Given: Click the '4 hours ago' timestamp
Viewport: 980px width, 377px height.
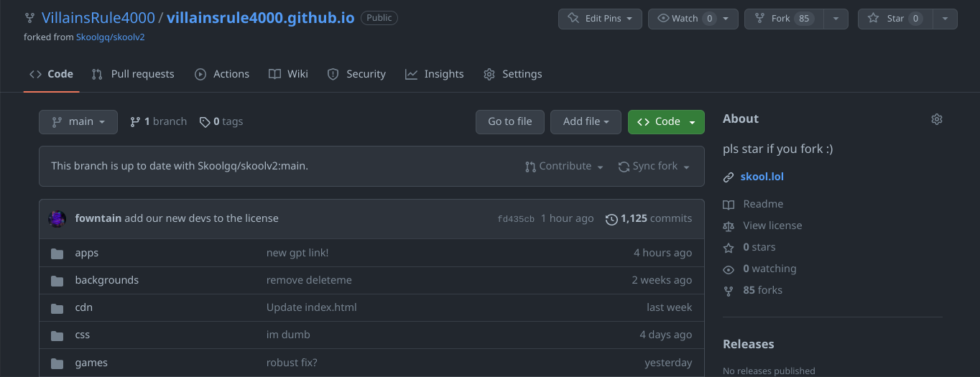Looking at the screenshot, I should coord(663,253).
